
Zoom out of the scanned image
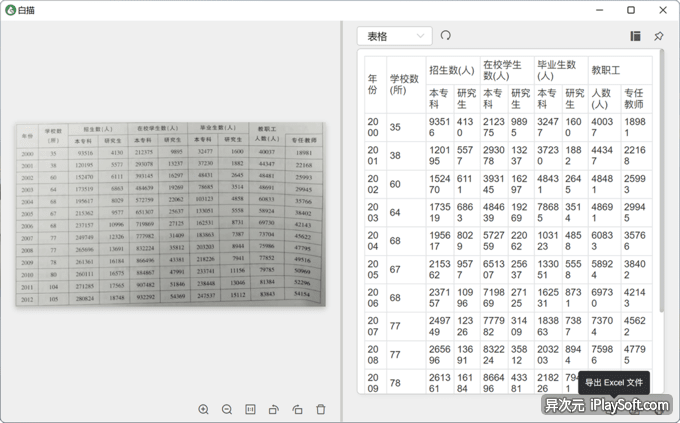227,410
